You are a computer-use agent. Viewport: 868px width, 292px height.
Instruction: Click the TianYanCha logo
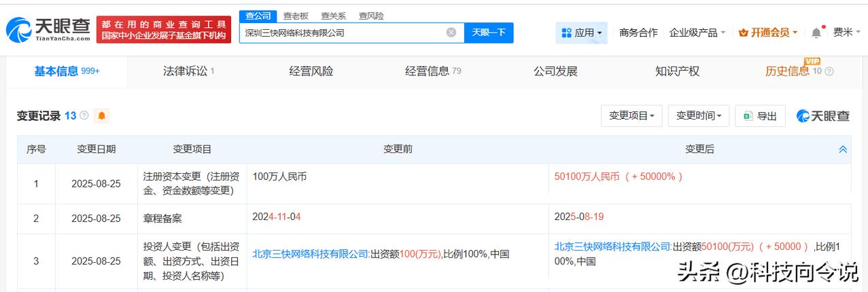point(48,29)
